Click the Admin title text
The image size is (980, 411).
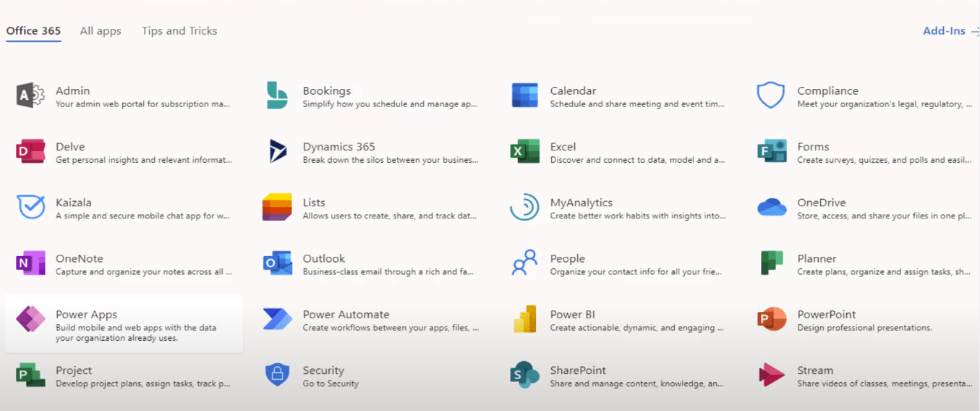[x=73, y=90]
